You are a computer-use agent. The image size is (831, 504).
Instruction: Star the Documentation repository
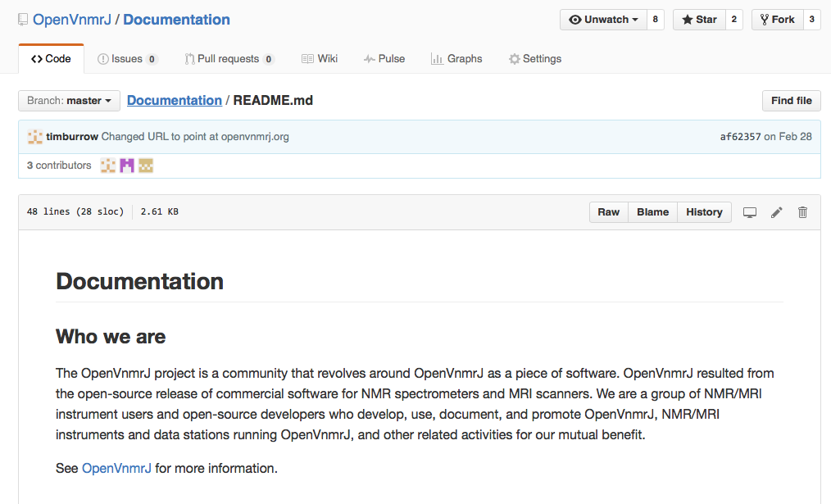699,20
